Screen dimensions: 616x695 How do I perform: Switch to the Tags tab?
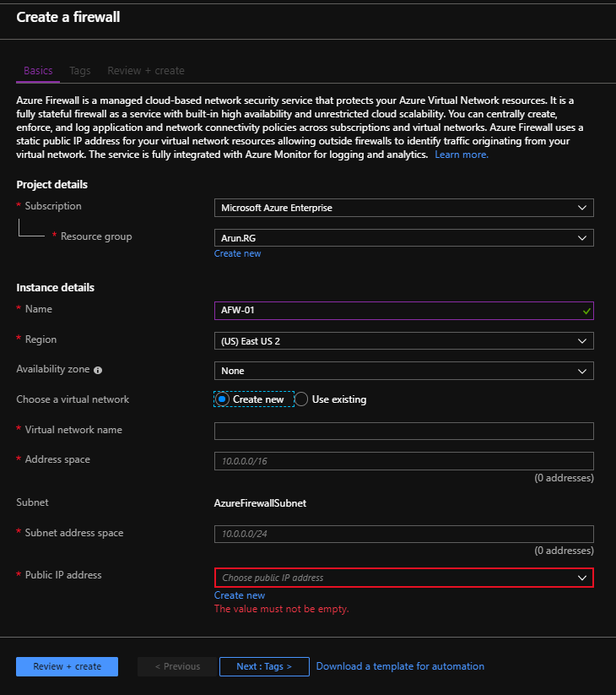(79, 71)
